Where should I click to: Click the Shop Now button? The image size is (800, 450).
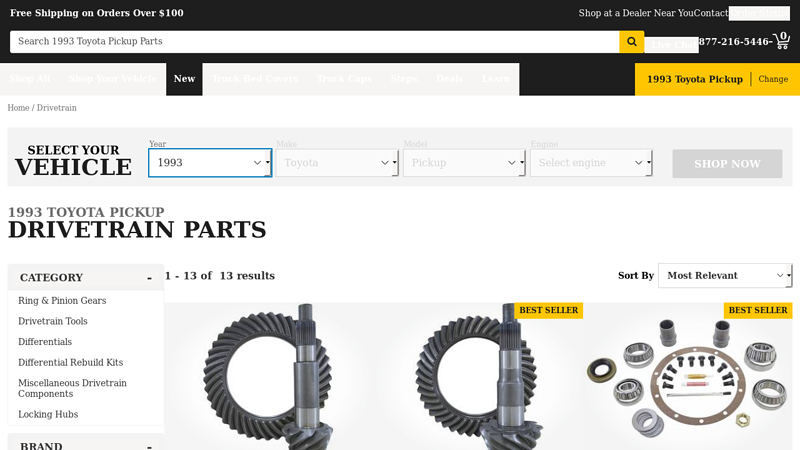727,163
